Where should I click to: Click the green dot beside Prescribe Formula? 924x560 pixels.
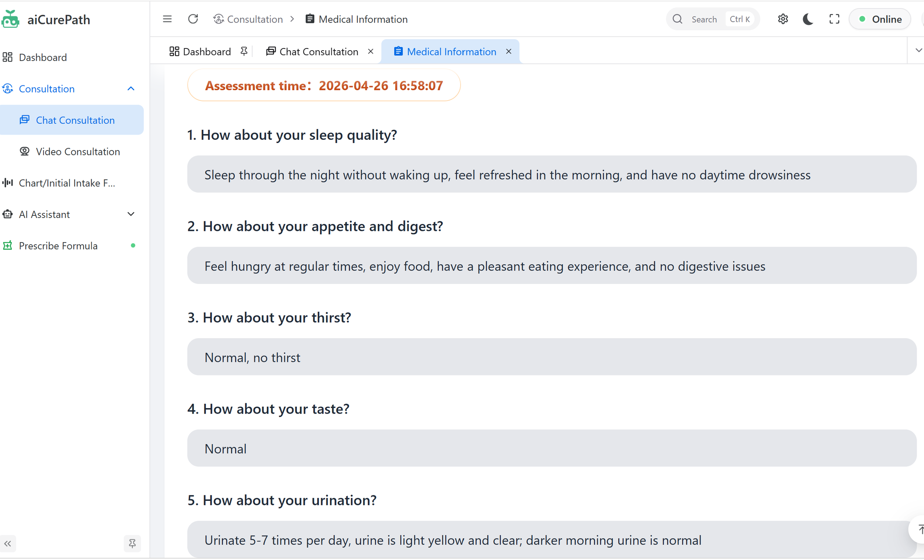coord(133,246)
